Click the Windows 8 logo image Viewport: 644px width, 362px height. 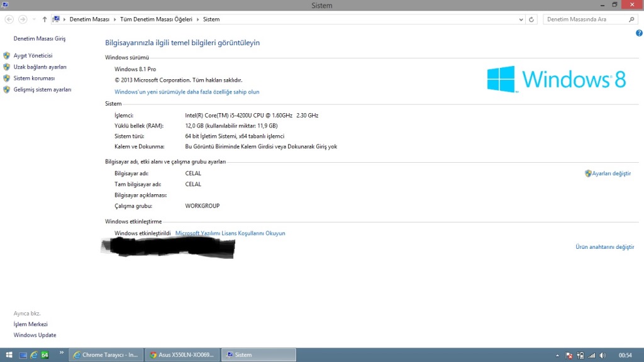pos(557,79)
